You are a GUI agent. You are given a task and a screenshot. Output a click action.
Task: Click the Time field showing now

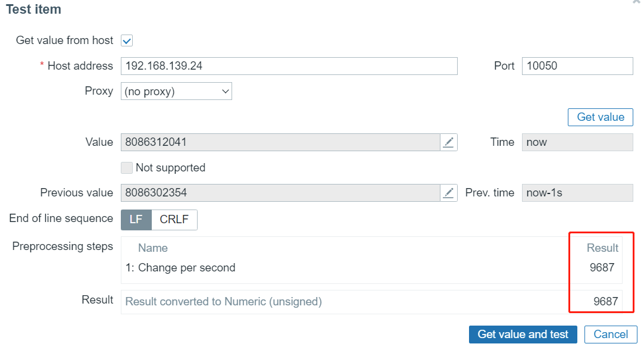pyautogui.click(x=577, y=142)
